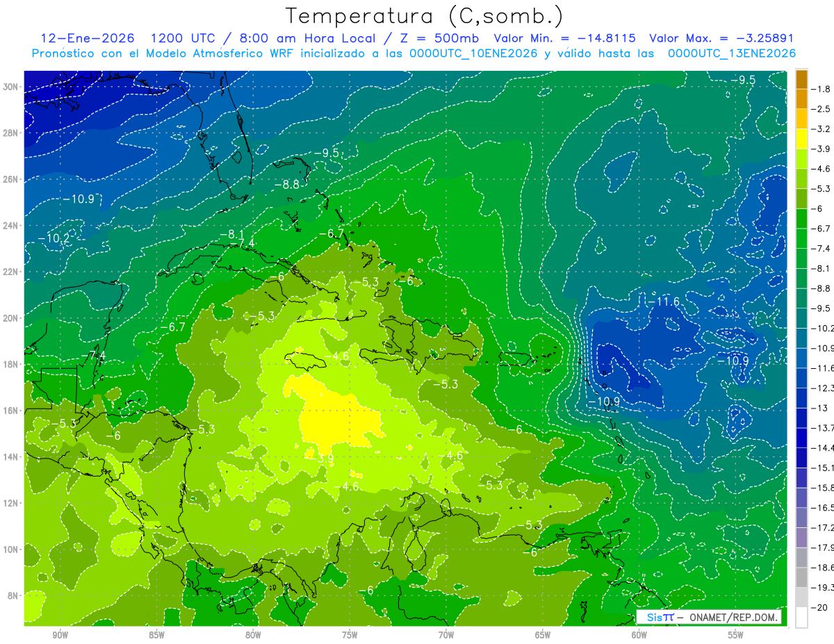The width and height of the screenshot is (834, 644).
Task: Click the '-3.2' legend scale value
Action: click(822, 129)
